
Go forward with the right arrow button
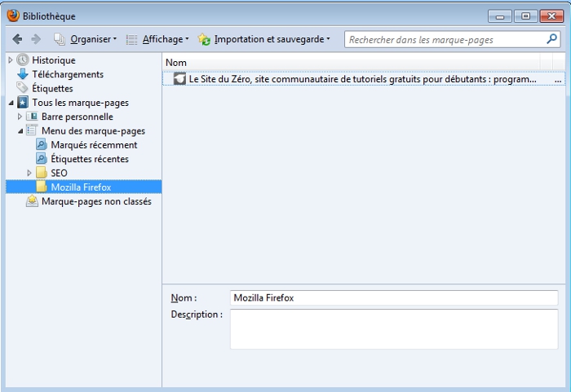36,39
